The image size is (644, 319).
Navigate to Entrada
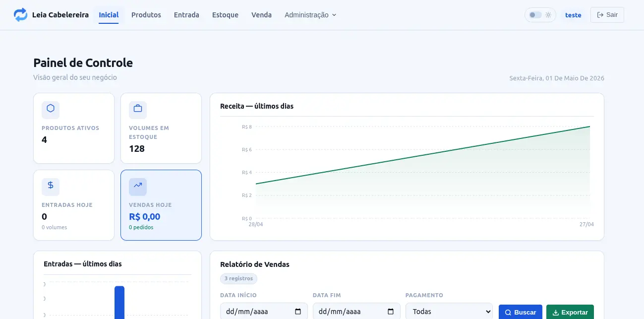[x=186, y=15]
